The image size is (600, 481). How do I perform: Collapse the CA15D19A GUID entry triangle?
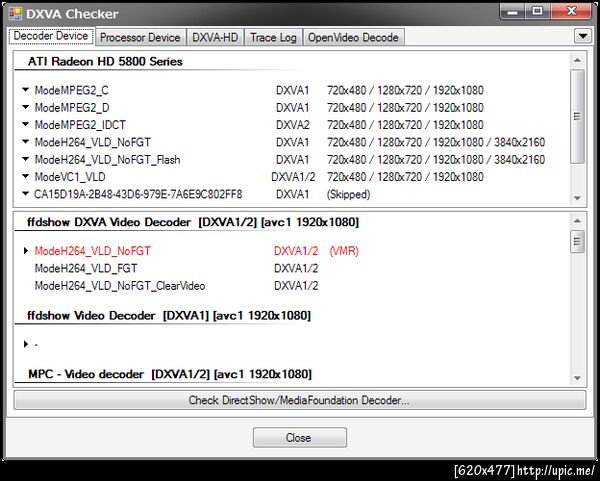(x=25, y=194)
